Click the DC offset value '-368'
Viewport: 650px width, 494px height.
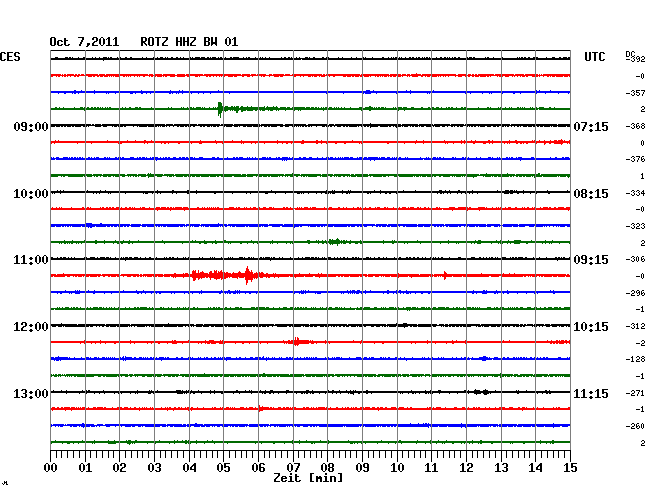[635, 126]
